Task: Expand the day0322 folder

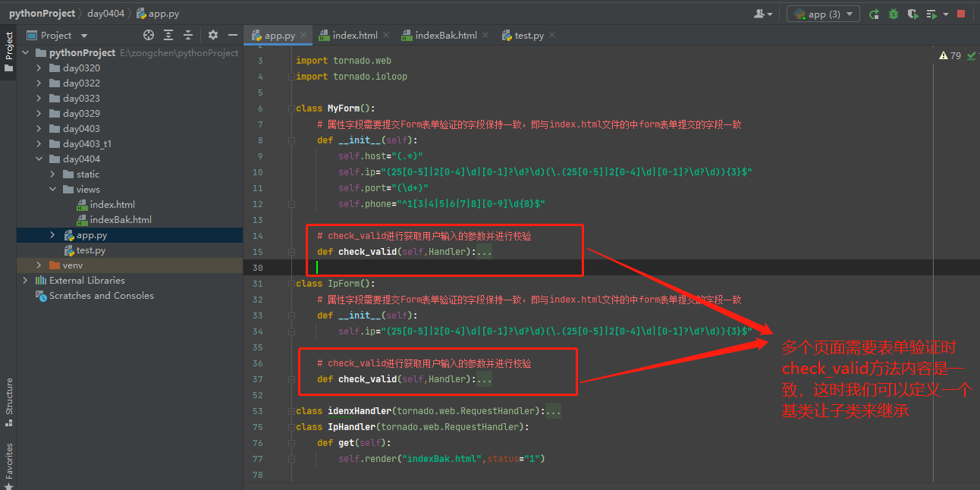Action: (39, 83)
